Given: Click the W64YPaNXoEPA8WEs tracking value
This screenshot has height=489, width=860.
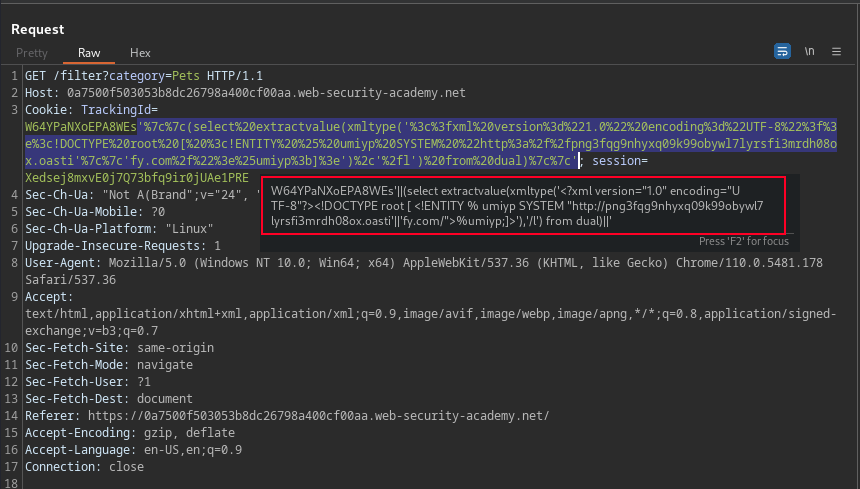Looking at the screenshot, I should 81,127.
